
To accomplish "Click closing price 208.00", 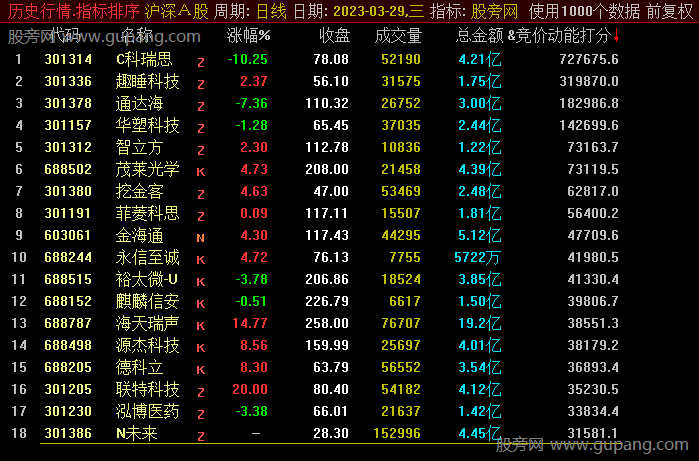I will pyautogui.click(x=327, y=169).
